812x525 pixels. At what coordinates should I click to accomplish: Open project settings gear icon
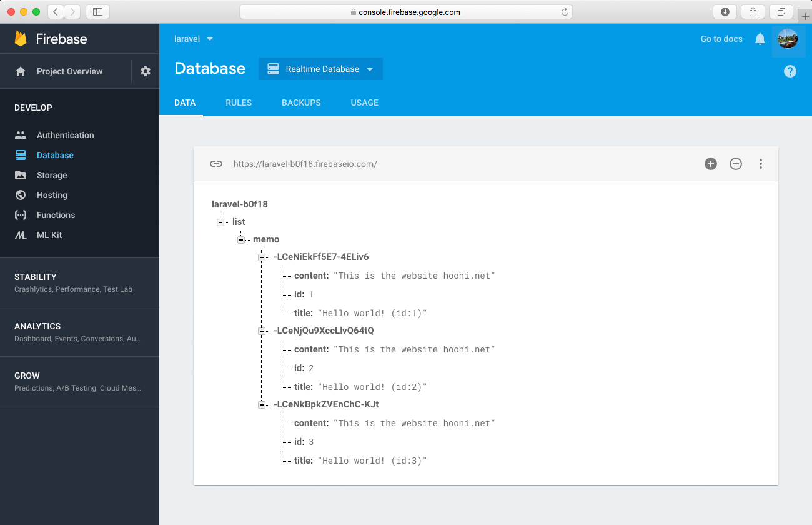146,71
